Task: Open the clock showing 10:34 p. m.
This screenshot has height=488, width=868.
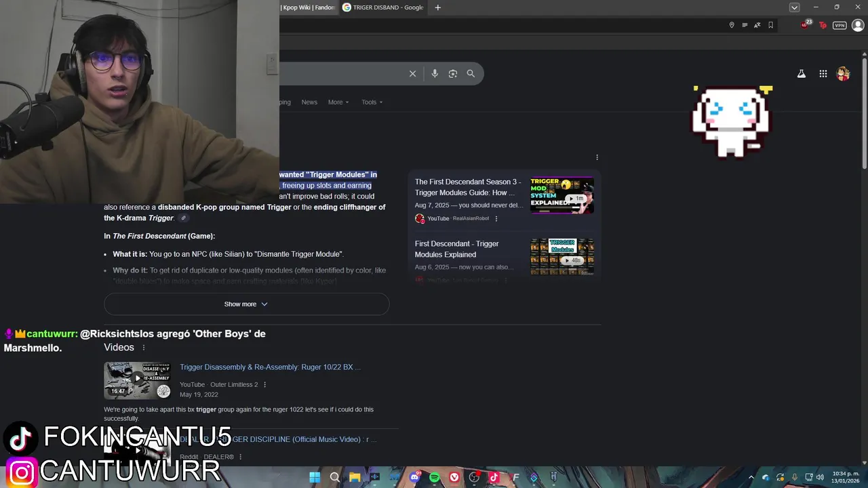Action: (x=846, y=477)
